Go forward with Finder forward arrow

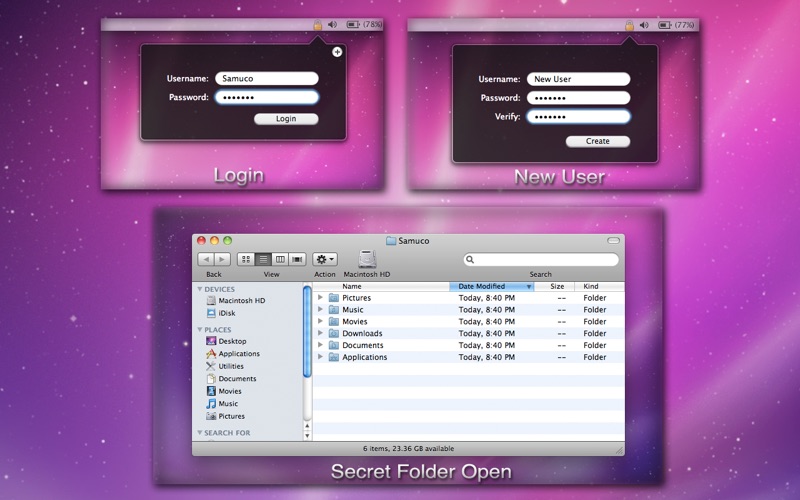coord(222,259)
